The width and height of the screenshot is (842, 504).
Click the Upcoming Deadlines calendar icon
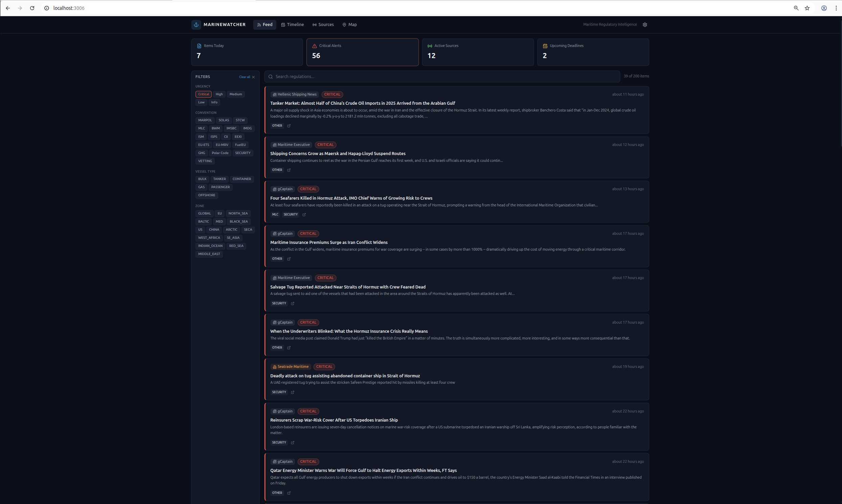point(545,45)
